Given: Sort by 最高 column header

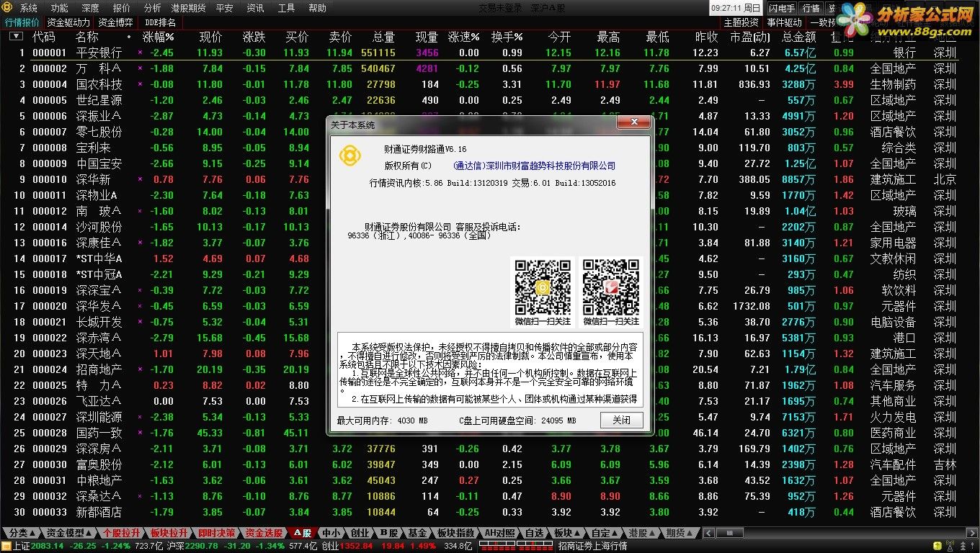Looking at the screenshot, I should (x=608, y=37).
